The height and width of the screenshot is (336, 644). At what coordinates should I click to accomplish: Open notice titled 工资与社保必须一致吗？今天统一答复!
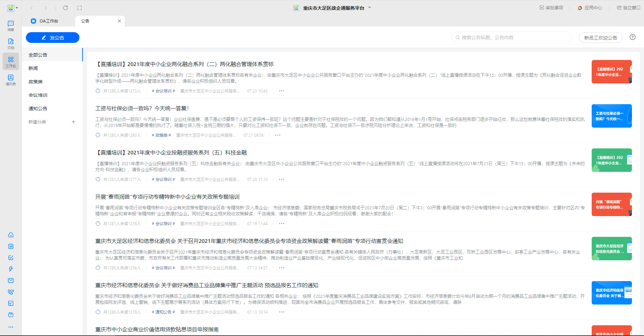click(x=142, y=108)
